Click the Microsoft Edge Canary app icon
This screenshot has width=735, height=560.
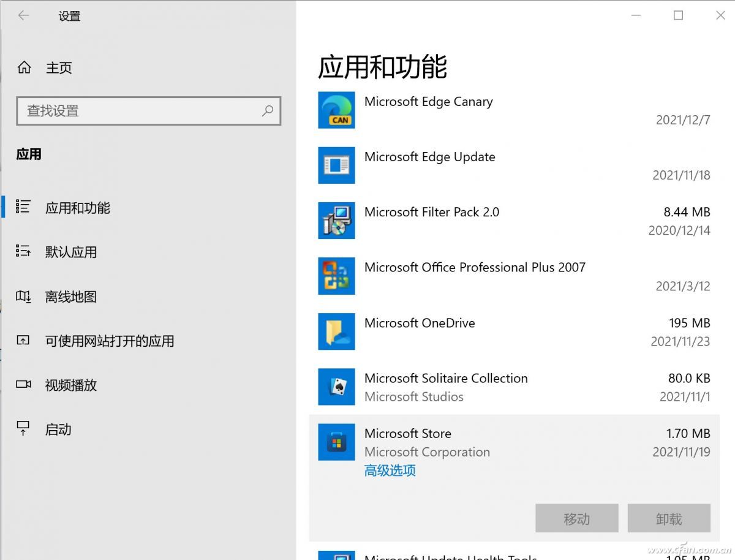pos(336,110)
